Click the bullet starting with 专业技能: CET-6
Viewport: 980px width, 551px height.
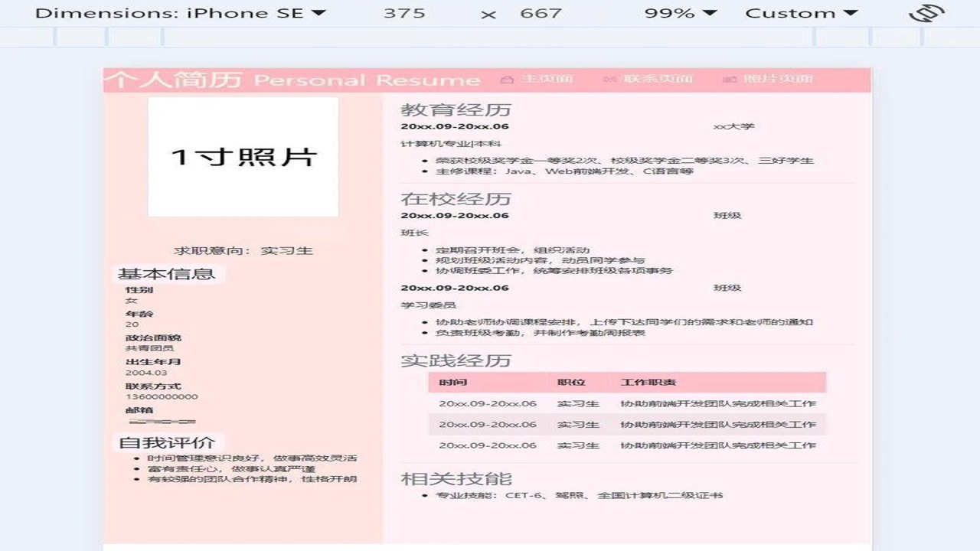580,495
